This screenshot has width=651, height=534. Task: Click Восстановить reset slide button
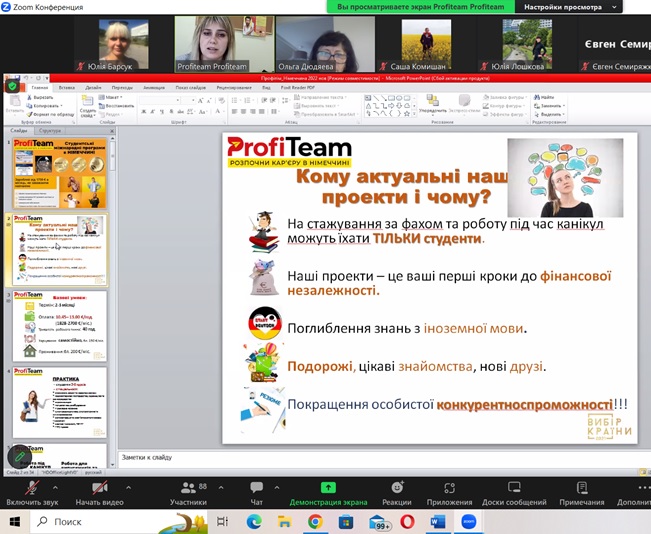pos(116,105)
